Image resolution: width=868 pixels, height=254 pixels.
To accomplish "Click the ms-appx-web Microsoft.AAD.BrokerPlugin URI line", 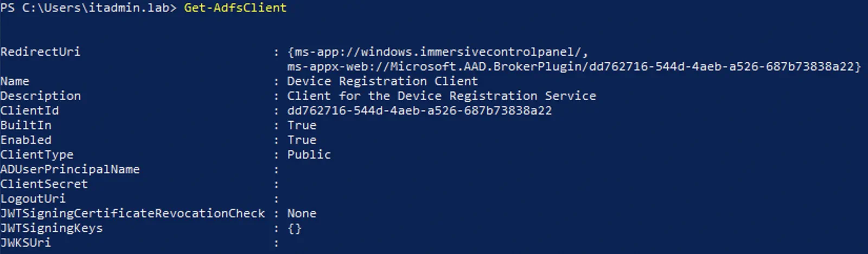I will coord(574,67).
